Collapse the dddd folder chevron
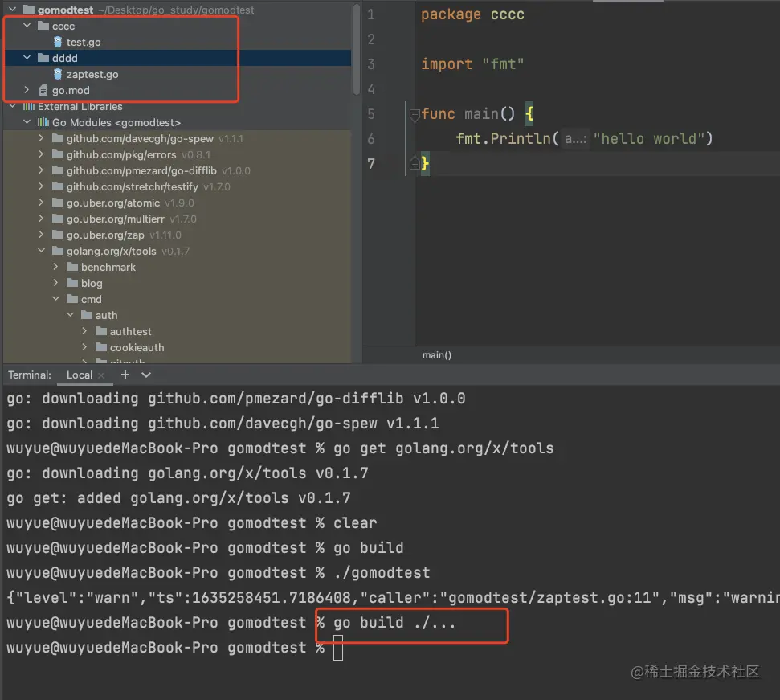 [x=27, y=58]
